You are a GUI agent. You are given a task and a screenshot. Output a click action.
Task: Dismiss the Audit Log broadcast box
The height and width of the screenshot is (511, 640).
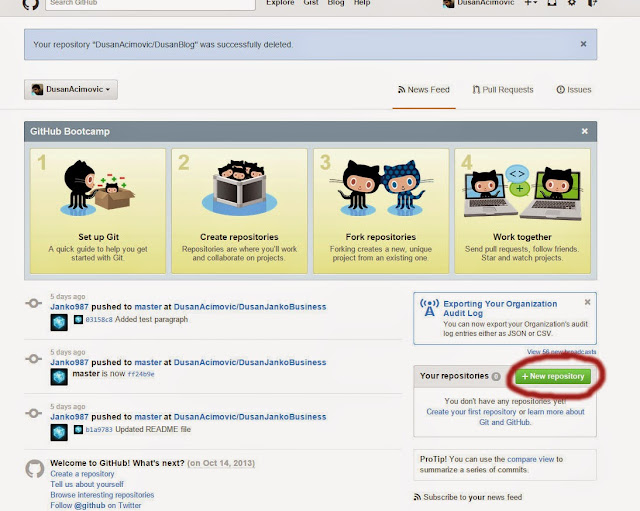coord(587,302)
